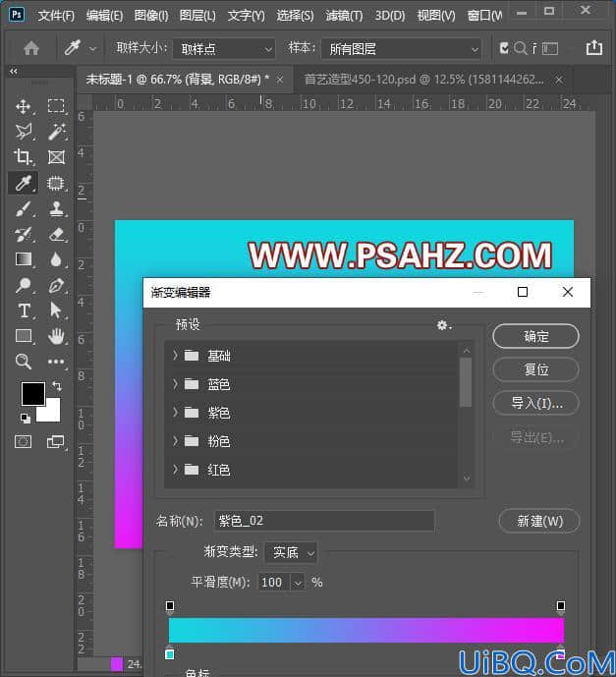The height and width of the screenshot is (677, 616).
Task: Select the Rectangle shape tool
Action: pos(23,336)
